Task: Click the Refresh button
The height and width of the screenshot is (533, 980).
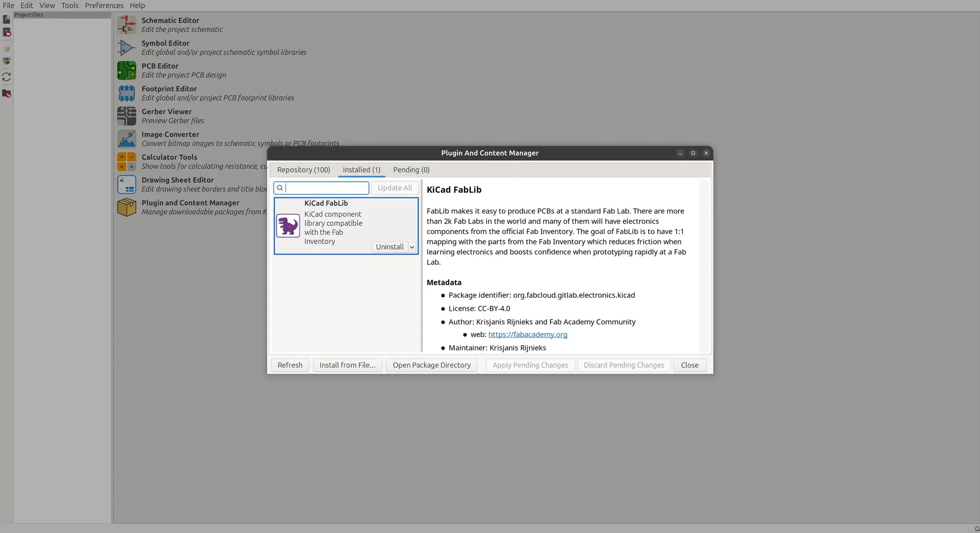Action: 290,365
